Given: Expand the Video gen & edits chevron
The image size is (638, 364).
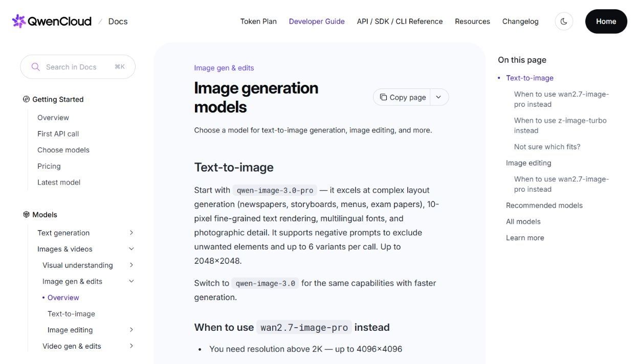Looking at the screenshot, I should pyautogui.click(x=131, y=346).
